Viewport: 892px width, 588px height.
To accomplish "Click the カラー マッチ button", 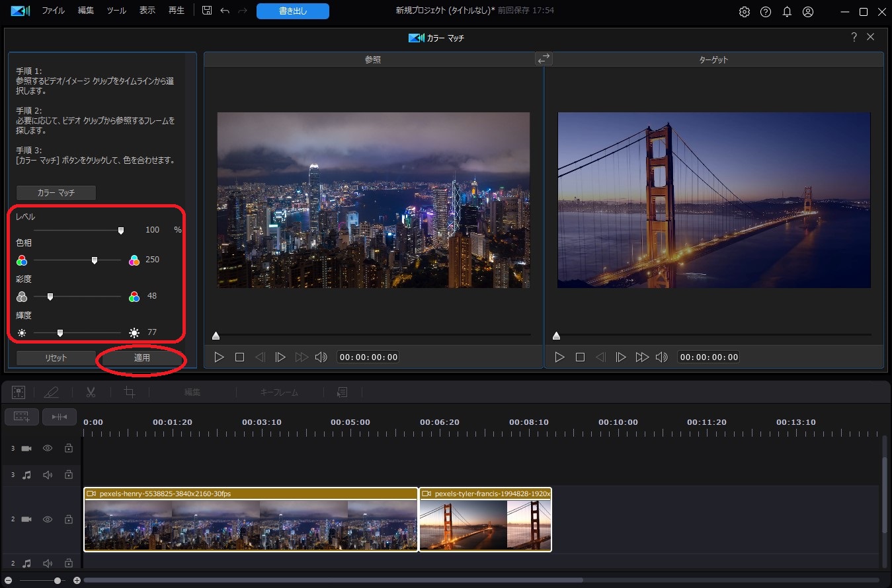I will pyautogui.click(x=56, y=192).
